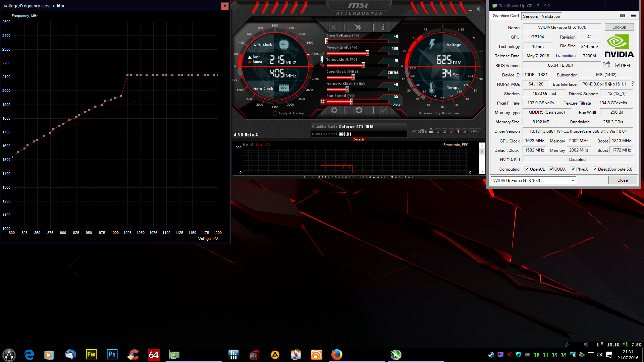Click the Power Limit slider handle

(x=367, y=53)
